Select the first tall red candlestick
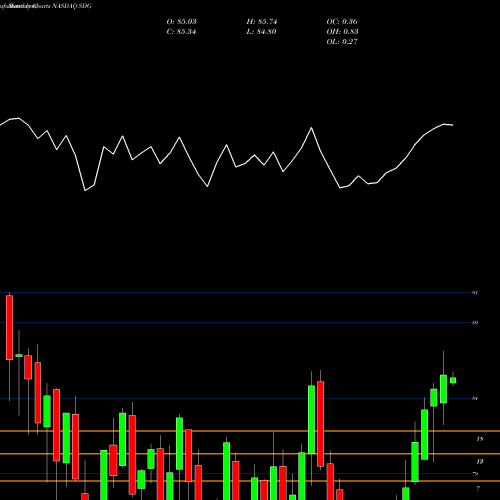The height and width of the screenshot is (500, 500). (x=9, y=327)
